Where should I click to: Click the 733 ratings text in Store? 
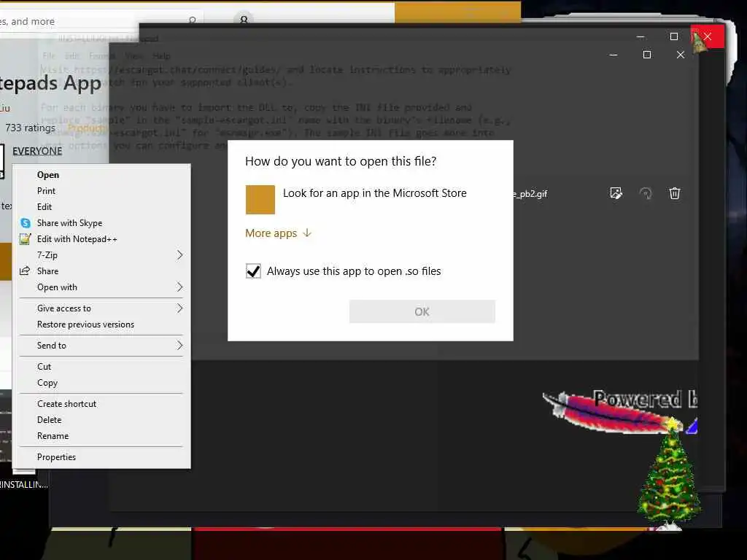pos(30,128)
